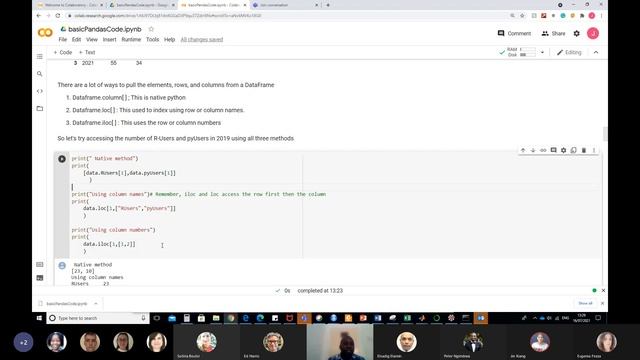The image size is (640, 360).
Task: Open the Runtime menu
Action: click(x=131, y=40)
